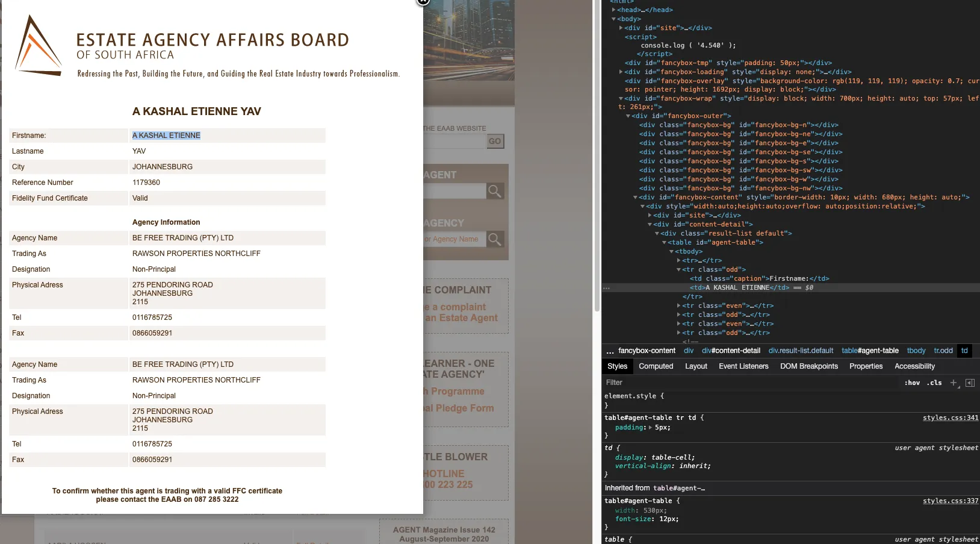The height and width of the screenshot is (544, 980).
Task: Open the styles.css:337 source link
Action: point(951,501)
